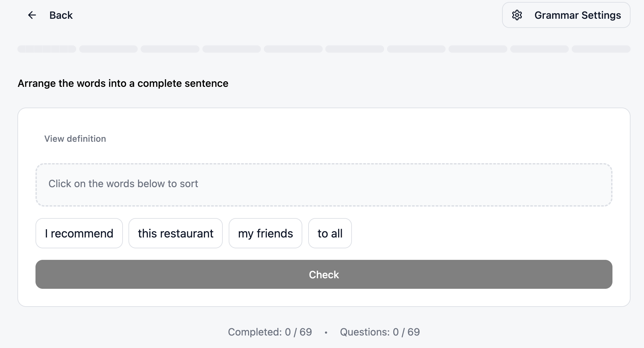Select the "this restaurant" word chip

click(175, 233)
